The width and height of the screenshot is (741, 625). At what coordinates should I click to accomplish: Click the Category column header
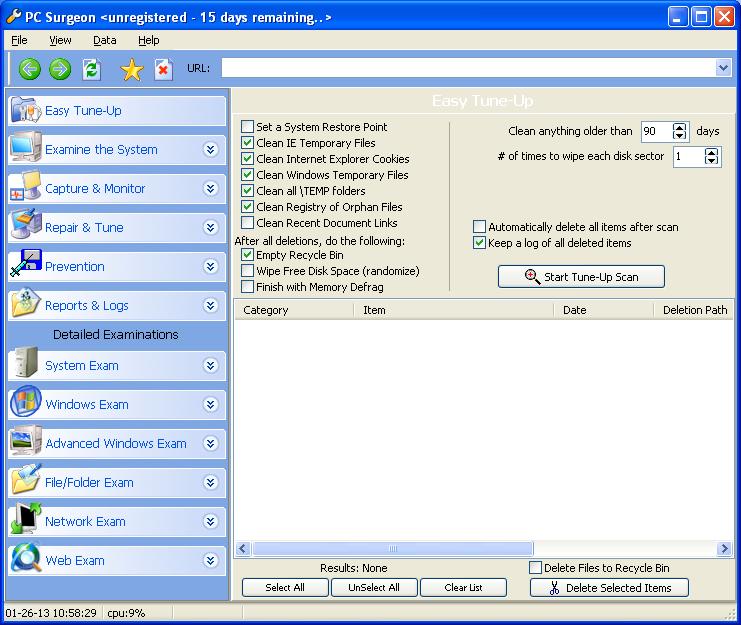pyautogui.click(x=294, y=310)
